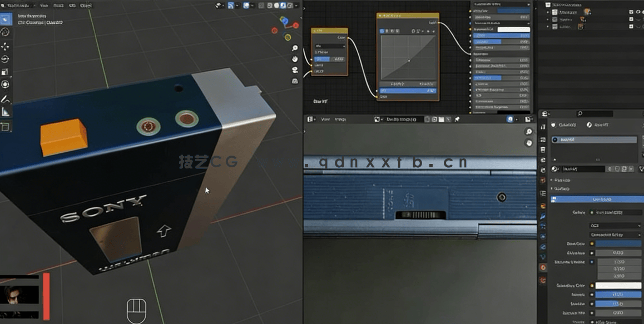
Task: Toggle orthographic view with the grid gizmo icon
Action: (295, 81)
